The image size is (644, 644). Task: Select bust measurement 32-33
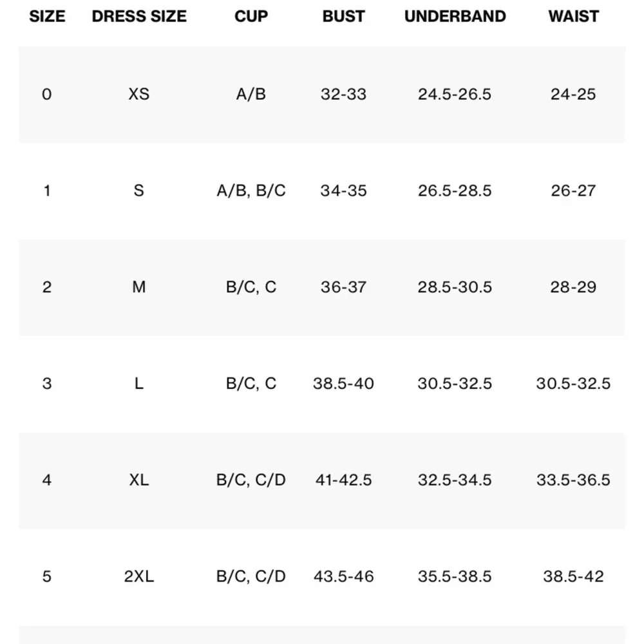343,94
